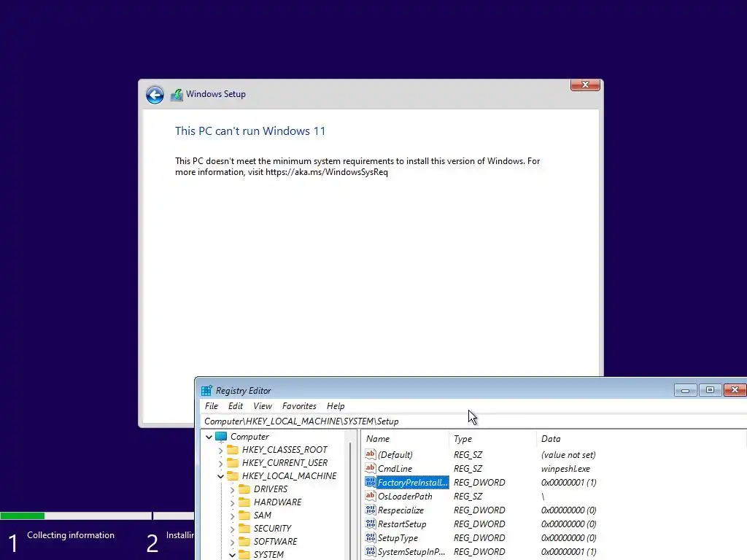This screenshot has height=560, width=747.
Task: Click the green setup progress bar
Action: 22,516
